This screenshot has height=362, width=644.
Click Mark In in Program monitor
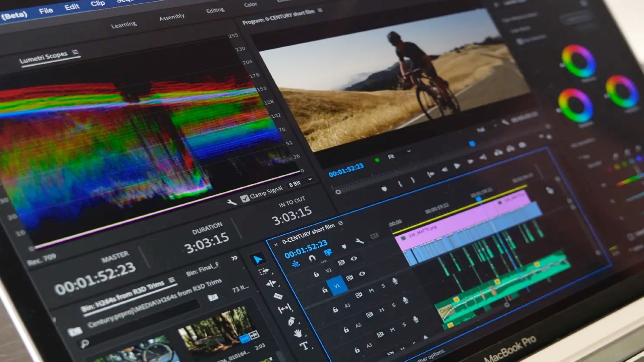click(400, 184)
